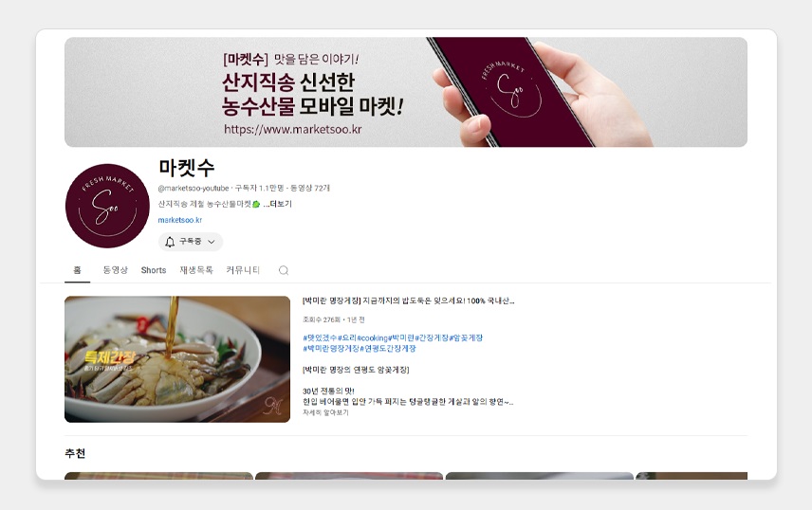Click the 마켓수 channel name heading
The width and height of the screenshot is (812, 510).
[x=187, y=168]
